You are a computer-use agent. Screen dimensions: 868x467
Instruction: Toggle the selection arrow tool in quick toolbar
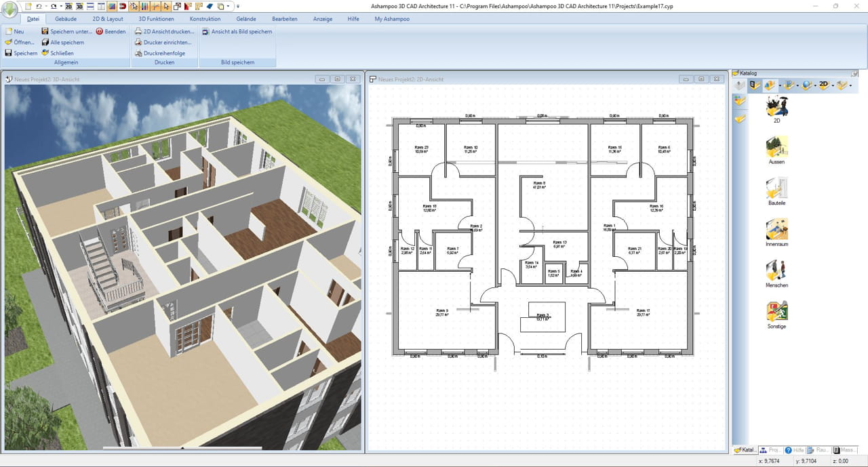[x=165, y=6]
